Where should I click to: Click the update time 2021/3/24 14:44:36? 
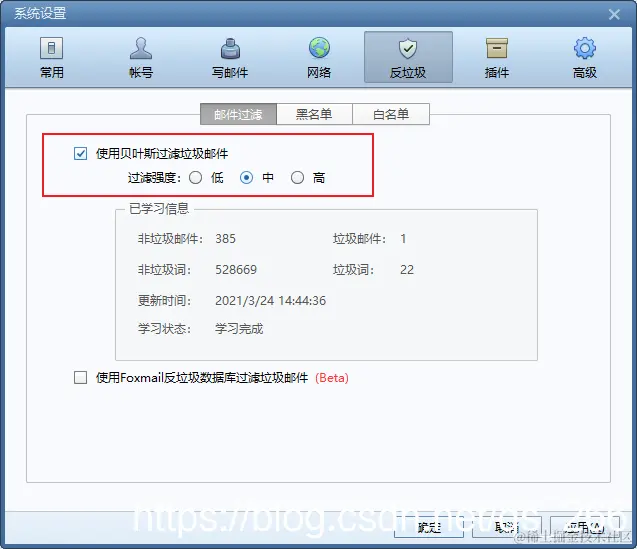[x=271, y=301]
